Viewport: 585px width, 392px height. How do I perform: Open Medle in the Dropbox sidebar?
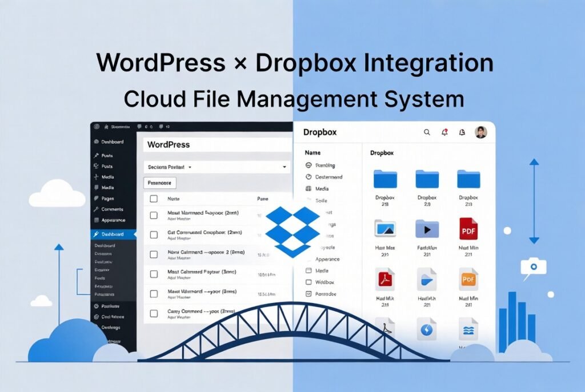pos(317,270)
